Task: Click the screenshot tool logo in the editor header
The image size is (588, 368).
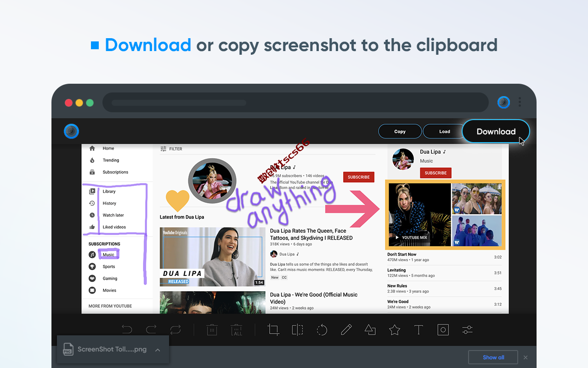Action: [71, 132]
